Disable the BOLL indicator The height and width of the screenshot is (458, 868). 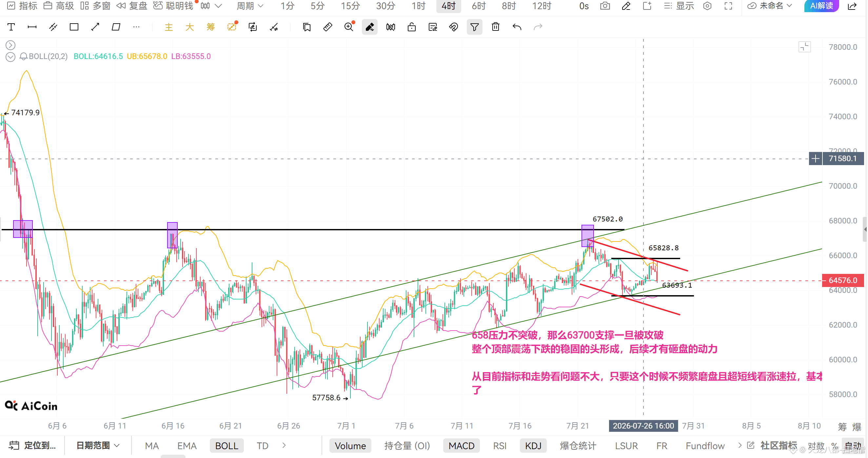click(227, 446)
